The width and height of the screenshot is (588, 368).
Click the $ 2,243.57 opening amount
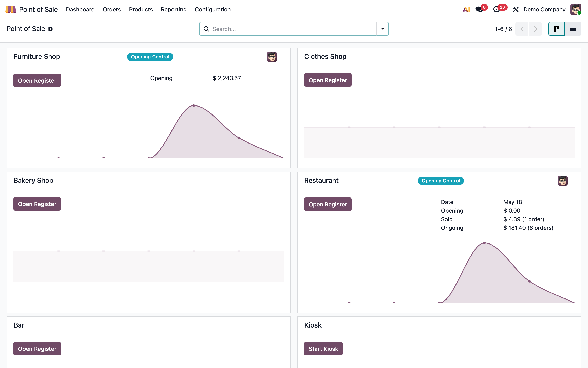(227, 78)
